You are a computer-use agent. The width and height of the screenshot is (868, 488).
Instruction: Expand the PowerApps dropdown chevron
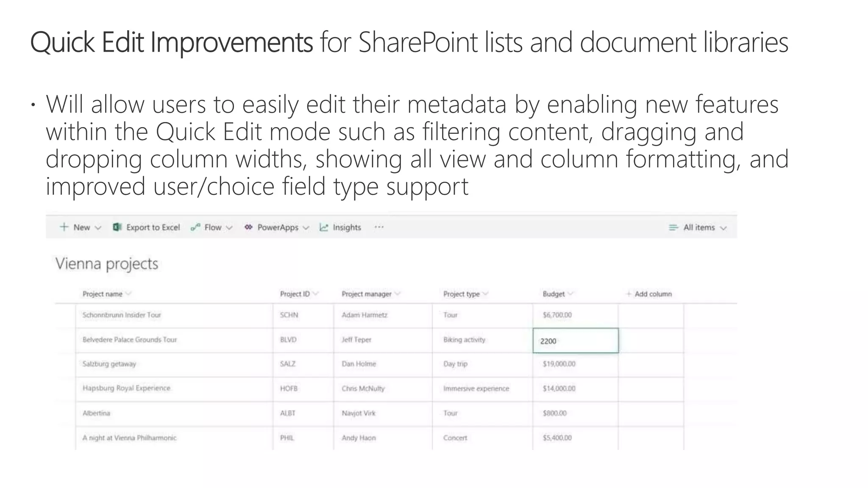click(x=306, y=228)
